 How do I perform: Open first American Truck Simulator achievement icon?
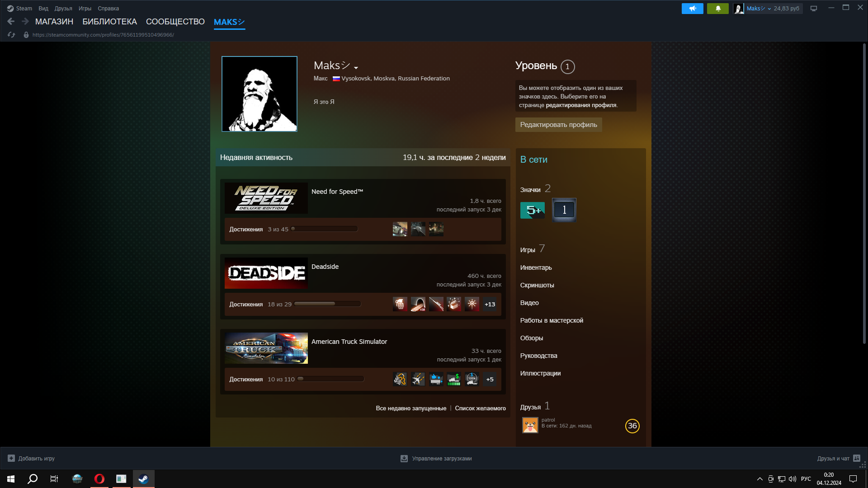(x=400, y=379)
